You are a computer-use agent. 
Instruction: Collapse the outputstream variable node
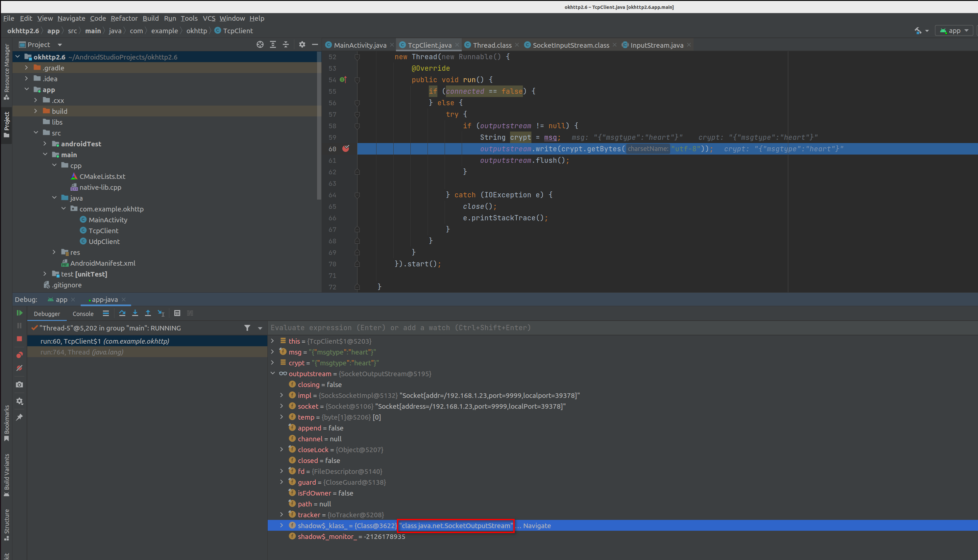[x=273, y=374]
